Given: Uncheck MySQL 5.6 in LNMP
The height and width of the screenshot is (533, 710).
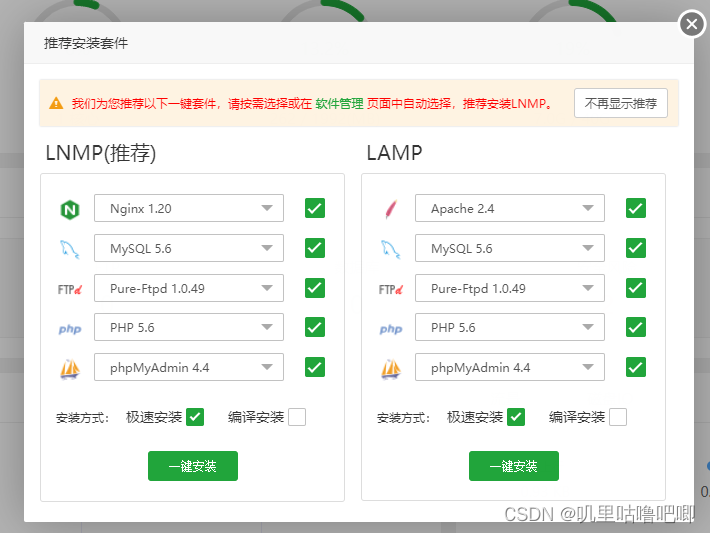Looking at the screenshot, I should point(315,248).
